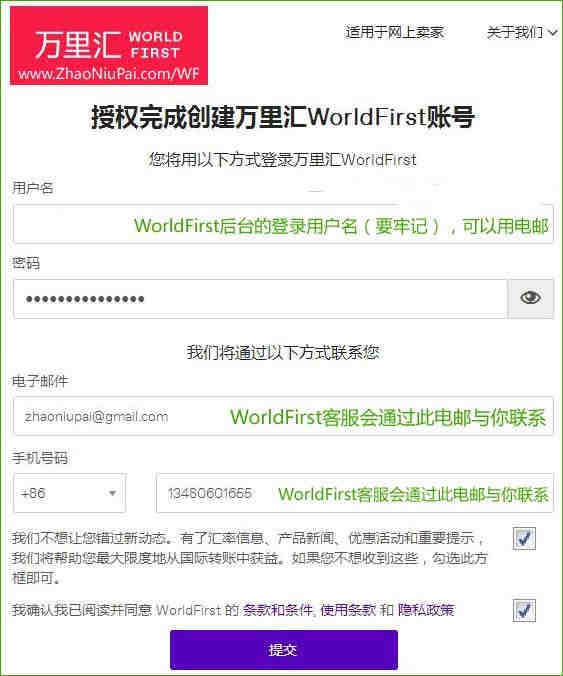Screen dimensions: 563x676
Task: Show password with the eye icon
Action: [x=530, y=298]
